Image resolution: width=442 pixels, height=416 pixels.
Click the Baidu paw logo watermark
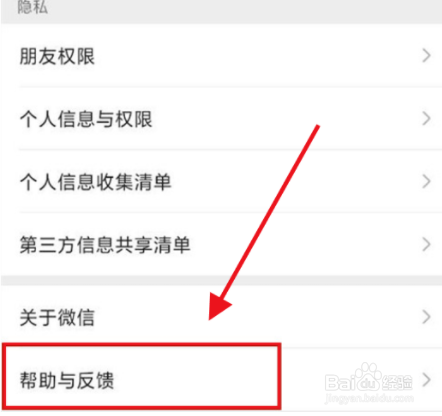368,376
